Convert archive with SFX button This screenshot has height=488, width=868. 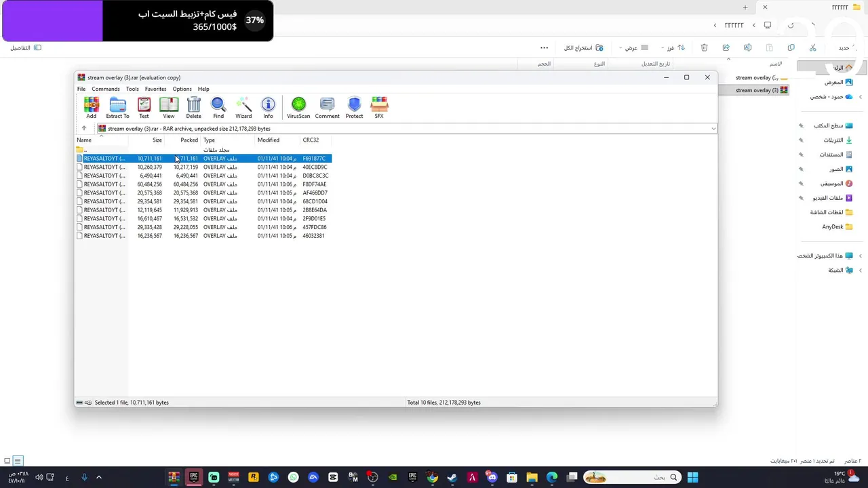click(379, 108)
